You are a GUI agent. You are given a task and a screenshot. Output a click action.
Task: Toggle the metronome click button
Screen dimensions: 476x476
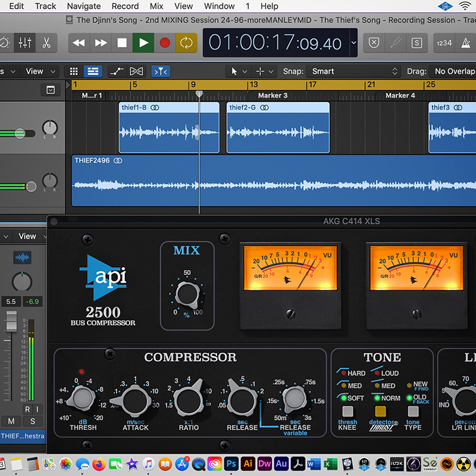tap(466, 43)
